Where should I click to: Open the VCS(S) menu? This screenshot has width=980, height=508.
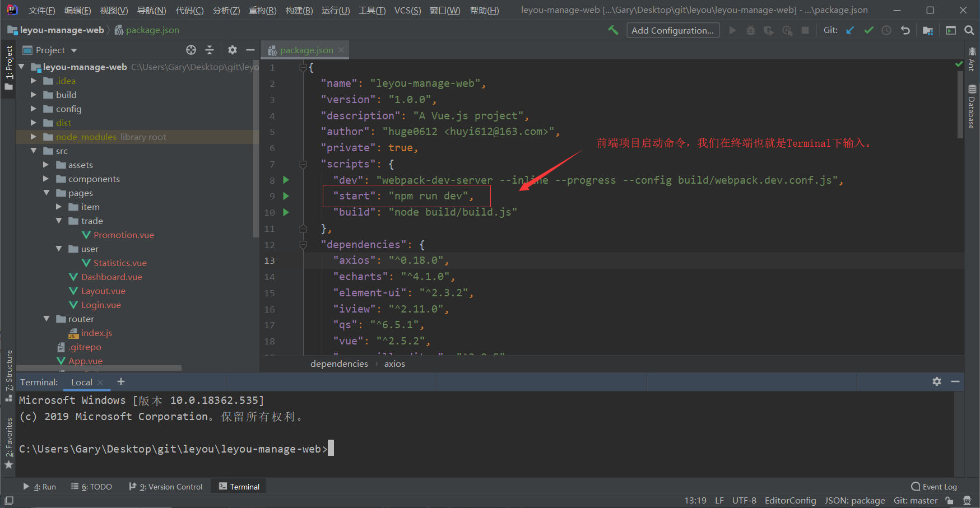(408, 10)
